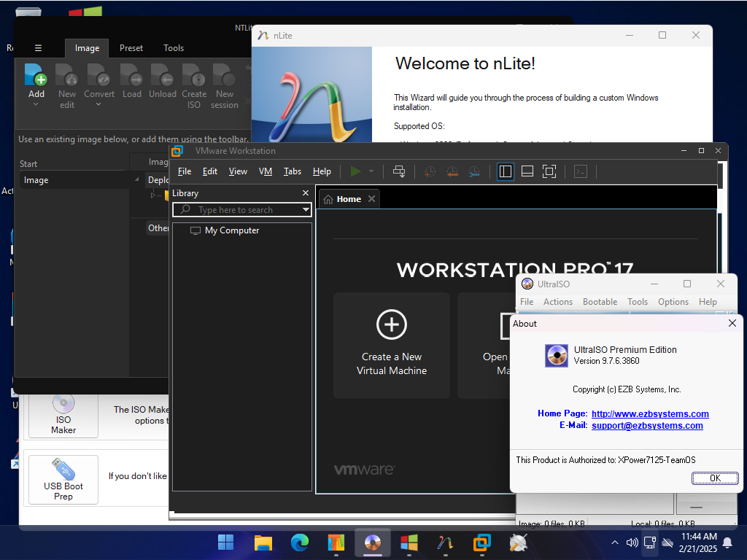The height and width of the screenshot is (560, 747).
Task: Show hidden icons in the system tray
Action: click(x=614, y=542)
